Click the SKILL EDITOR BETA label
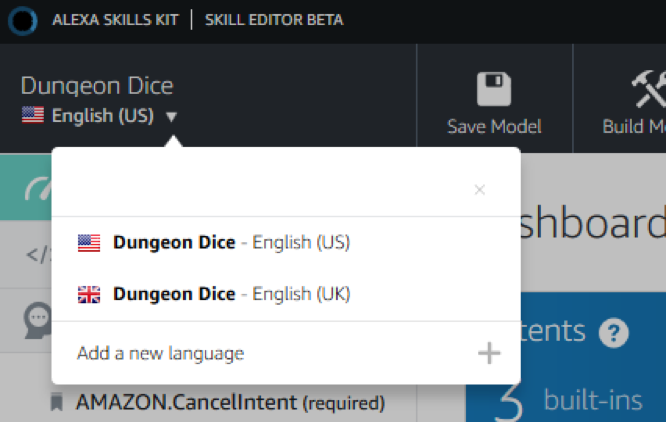Screen dimensions: 666x422 point(273,20)
